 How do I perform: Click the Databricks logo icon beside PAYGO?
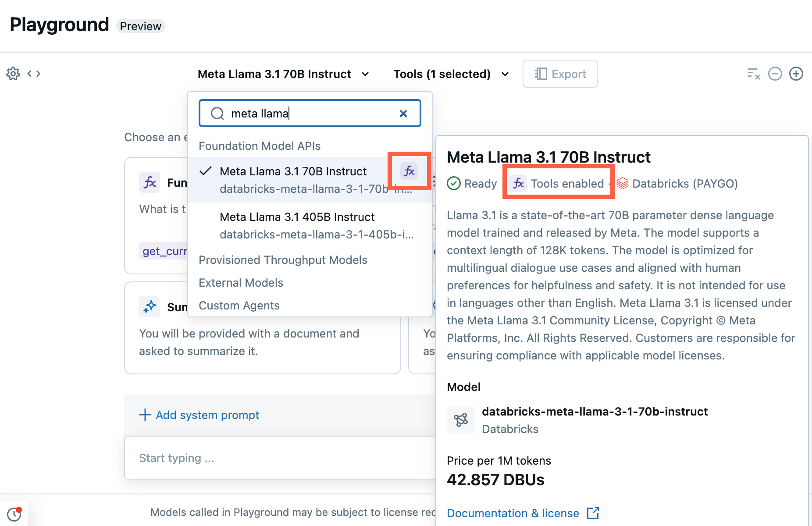pos(623,183)
